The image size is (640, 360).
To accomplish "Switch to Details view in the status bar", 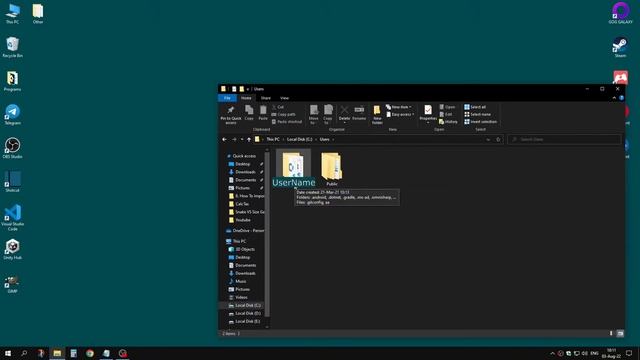I will coord(611,333).
